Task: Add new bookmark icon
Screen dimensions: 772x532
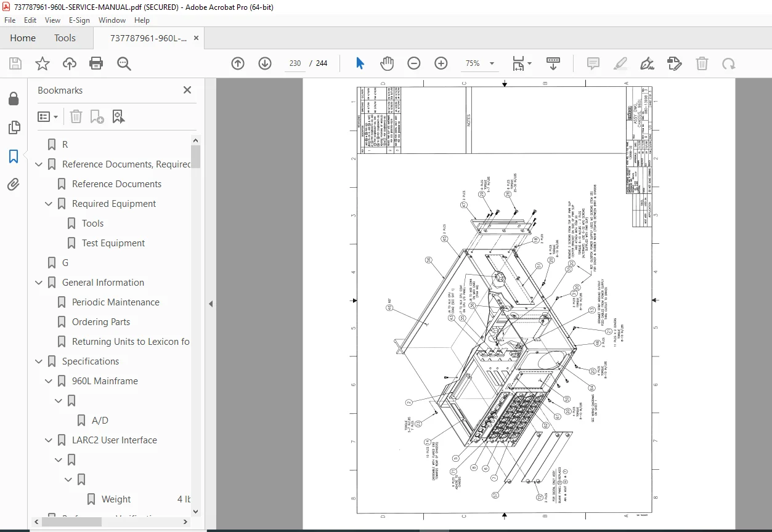Action: point(97,116)
